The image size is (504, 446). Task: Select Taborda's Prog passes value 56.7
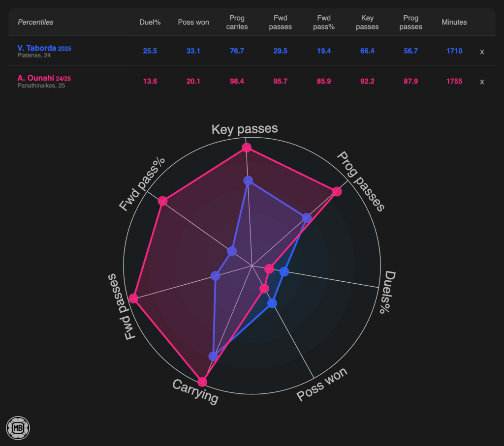411,51
